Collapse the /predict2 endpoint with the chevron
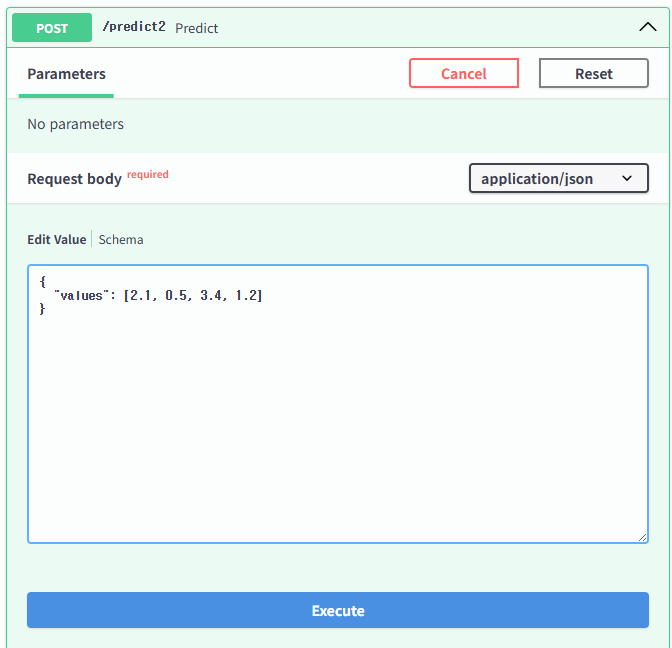672x648 pixels. pyautogui.click(x=647, y=27)
